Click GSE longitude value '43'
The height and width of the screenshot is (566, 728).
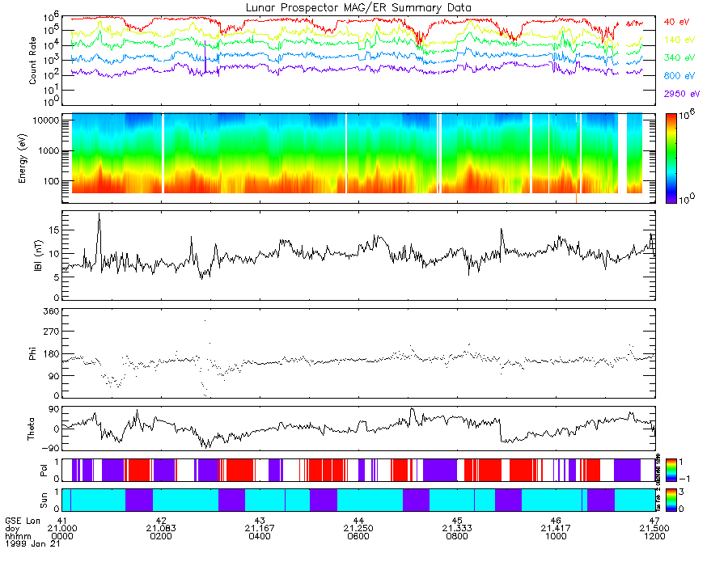click(260, 521)
